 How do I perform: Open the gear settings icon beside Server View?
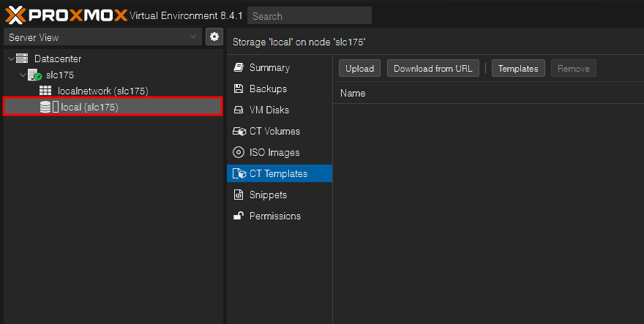[x=214, y=37]
